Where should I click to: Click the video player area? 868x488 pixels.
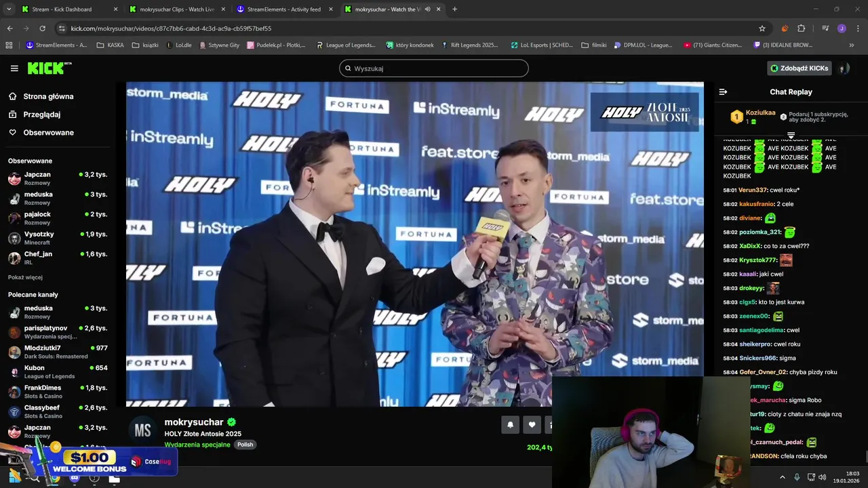[415, 244]
